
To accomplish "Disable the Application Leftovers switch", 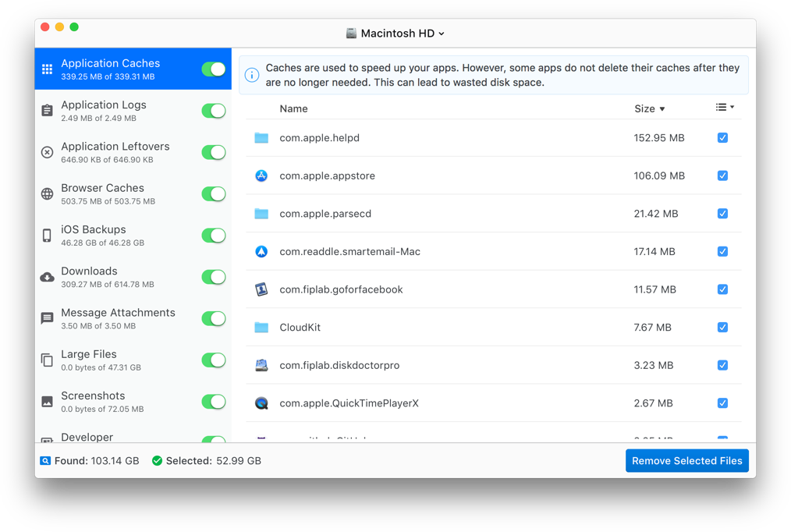I will pos(214,152).
